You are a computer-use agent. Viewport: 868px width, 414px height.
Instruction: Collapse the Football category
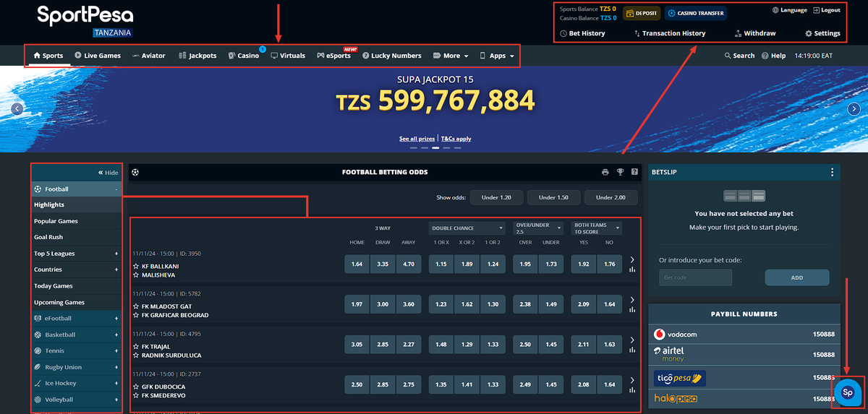76,189
